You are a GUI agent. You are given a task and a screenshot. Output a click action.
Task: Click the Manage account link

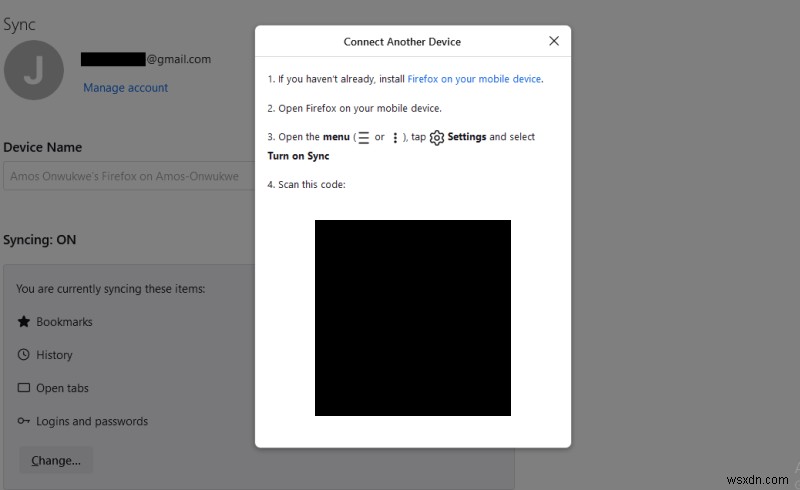pyautogui.click(x=126, y=88)
